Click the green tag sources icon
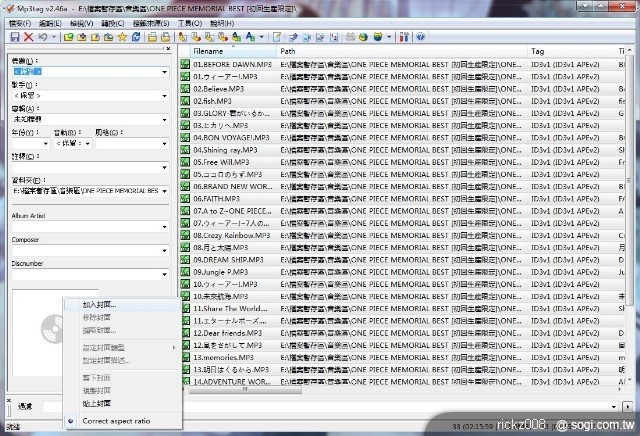This screenshot has width=640, height=436. (378, 37)
